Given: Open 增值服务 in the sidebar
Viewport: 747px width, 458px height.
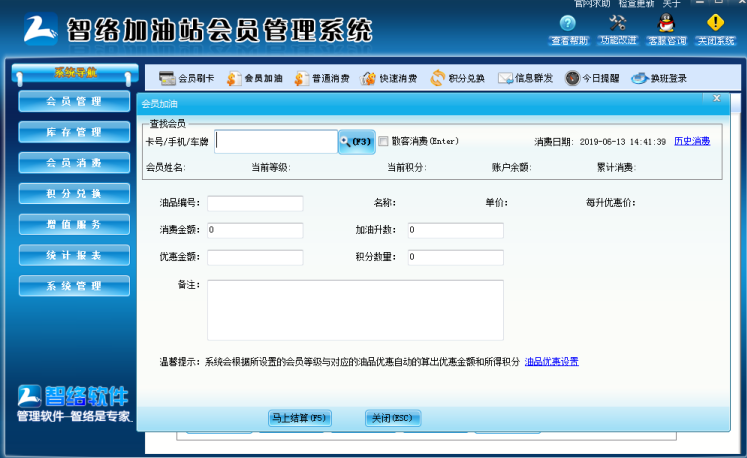Looking at the screenshot, I should tap(74, 224).
